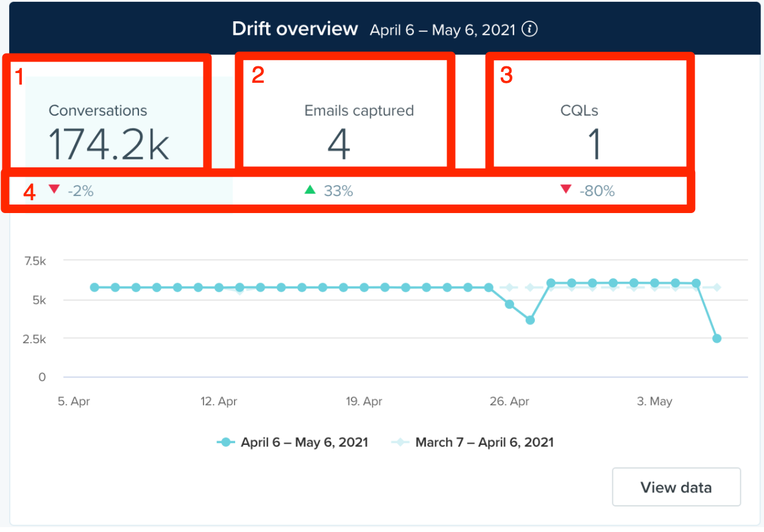The width and height of the screenshot is (764, 532).
Task: Click the "2.5k" y-axis label
Action: (34, 339)
